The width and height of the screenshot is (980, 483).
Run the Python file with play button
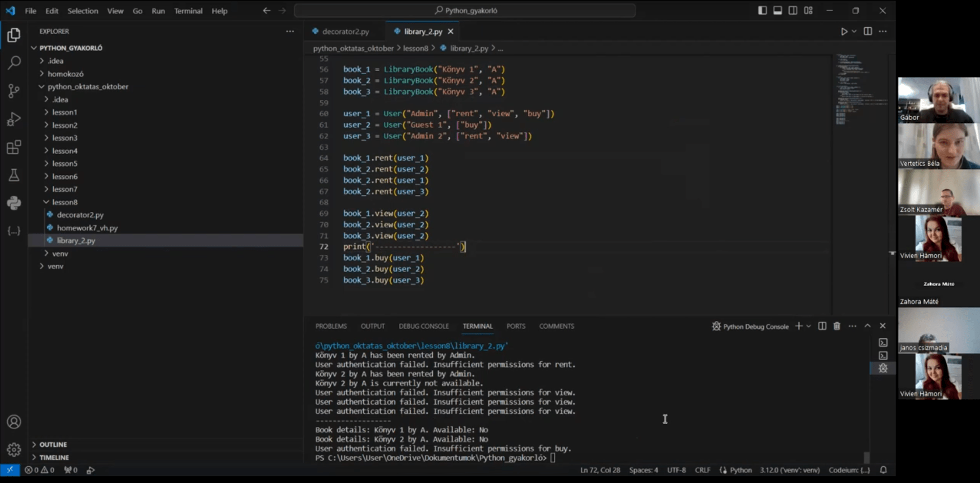point(844,31)
